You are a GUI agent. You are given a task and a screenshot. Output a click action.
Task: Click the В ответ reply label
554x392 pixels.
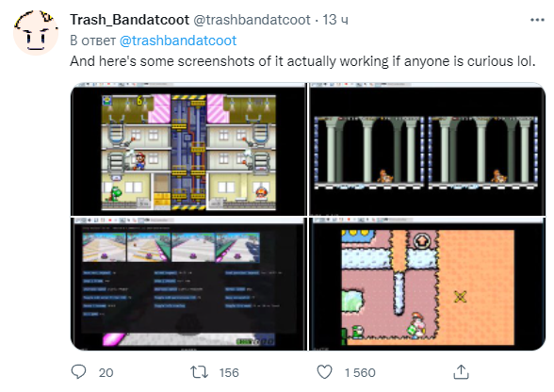click(92, 41)
